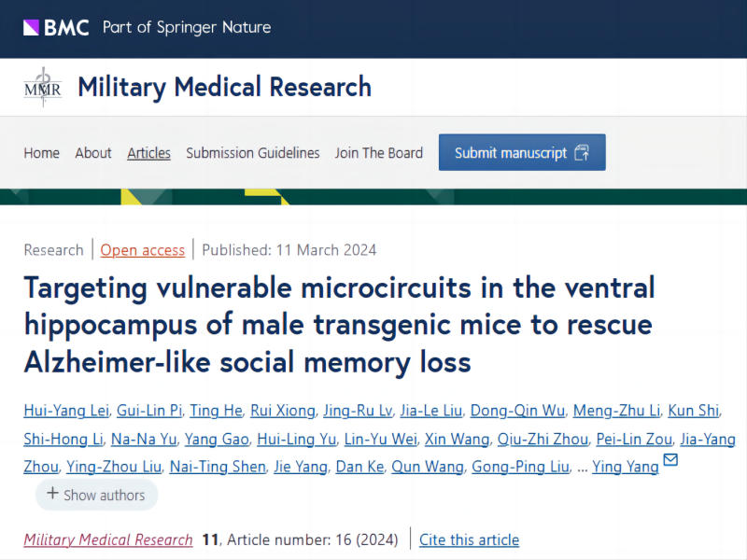Viewport: 747px width, 560px height.
Task: Click the upload icon on Submit manuscript
Action: pyautogui.click(x=583, y=153)
